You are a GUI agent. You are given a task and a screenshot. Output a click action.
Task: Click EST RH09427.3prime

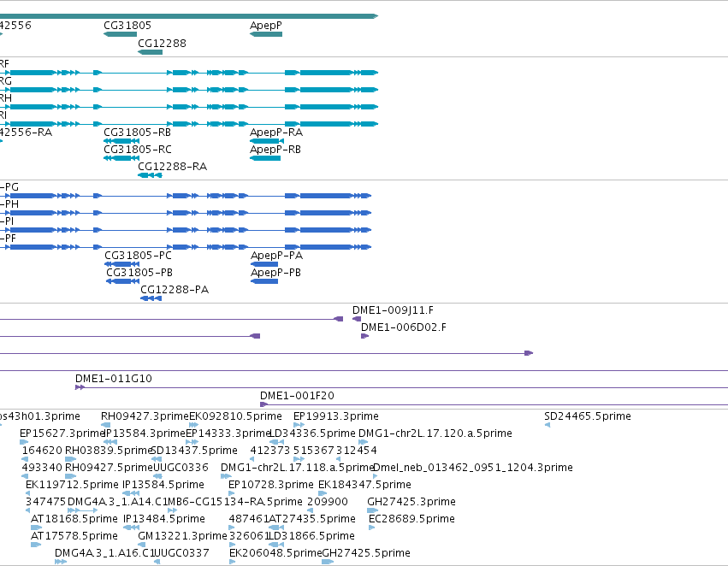pyautogui.click(x=145, y=416)
